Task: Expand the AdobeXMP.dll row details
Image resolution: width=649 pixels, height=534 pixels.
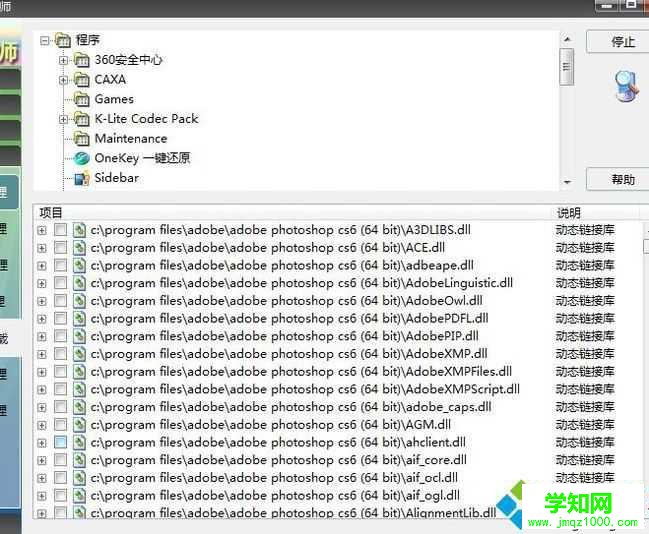Action: click(x=42, y=355)
